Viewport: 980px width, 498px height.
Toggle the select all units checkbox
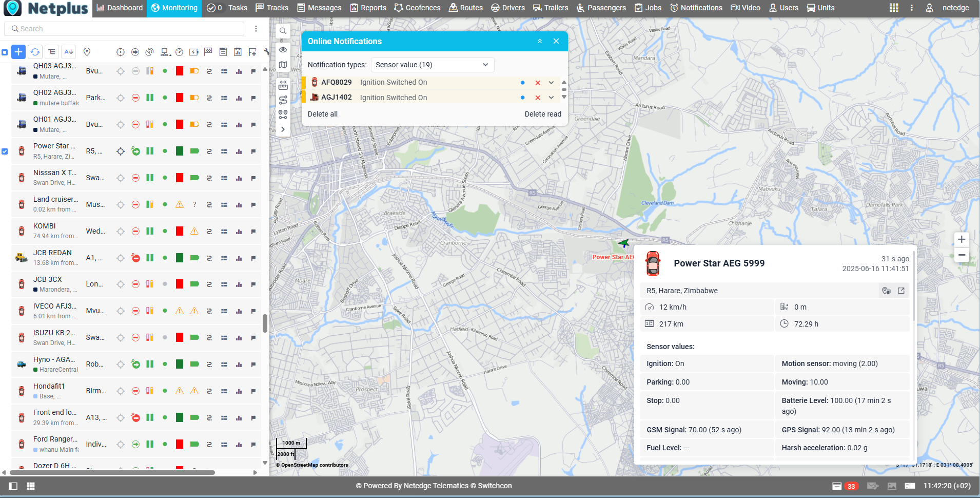[x=5, y=52]
